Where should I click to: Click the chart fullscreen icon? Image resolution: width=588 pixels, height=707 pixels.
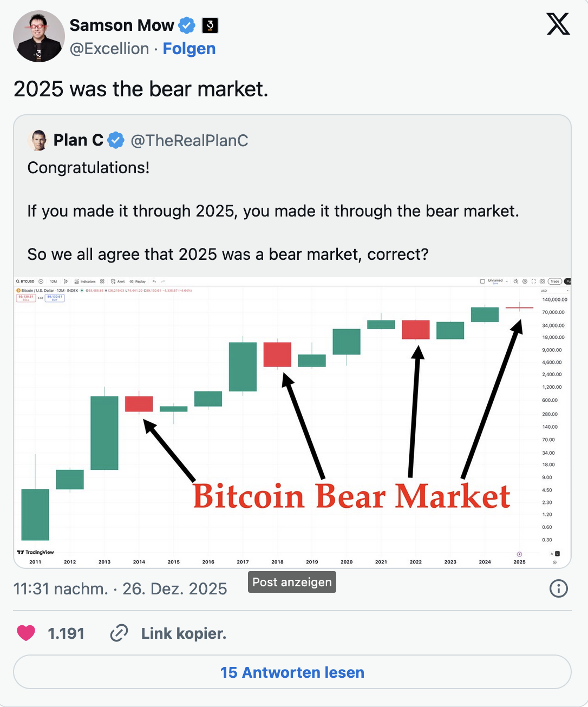coord(534,282)
